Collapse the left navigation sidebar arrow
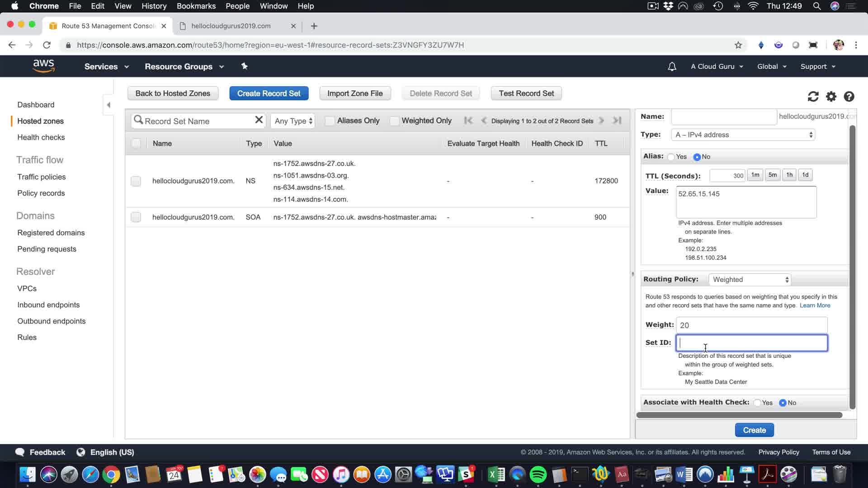The height and width of the screenshot is (488, 868). 108,105
